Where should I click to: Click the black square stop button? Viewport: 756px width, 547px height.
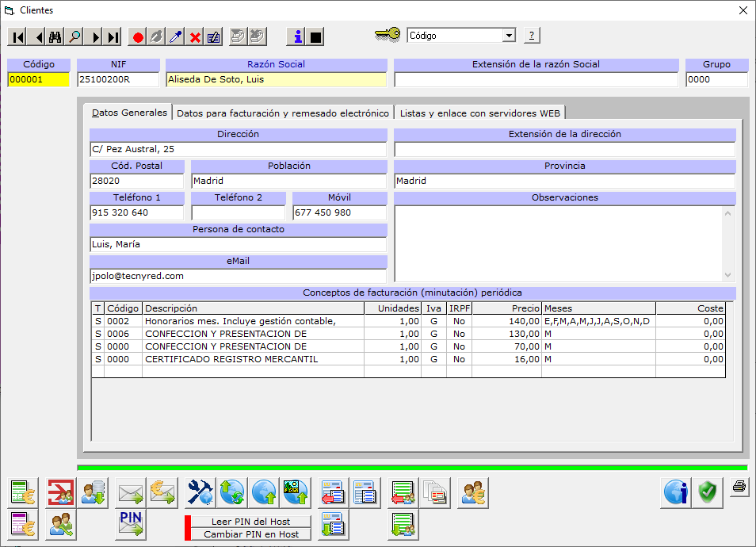pos(315,36)
